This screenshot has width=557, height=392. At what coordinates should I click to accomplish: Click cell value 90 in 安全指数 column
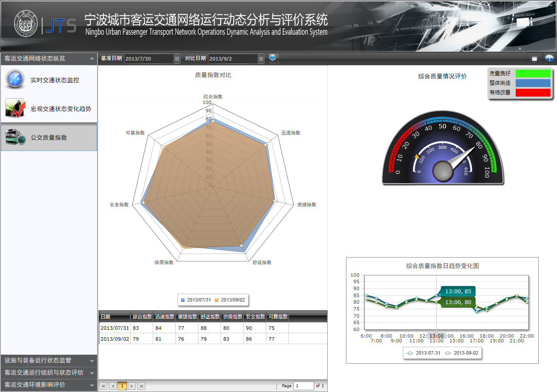click(x=248, y=328)
